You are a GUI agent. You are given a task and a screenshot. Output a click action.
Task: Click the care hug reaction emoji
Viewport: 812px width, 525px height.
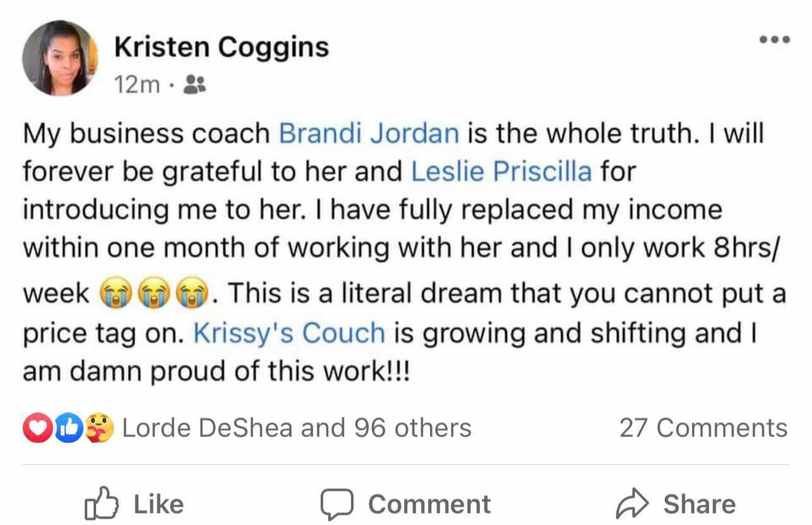100,429
